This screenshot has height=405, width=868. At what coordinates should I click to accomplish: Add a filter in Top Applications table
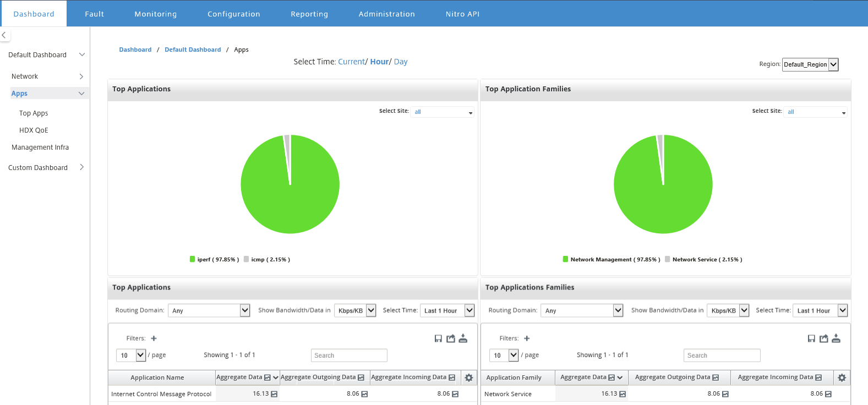pos(154,338)
